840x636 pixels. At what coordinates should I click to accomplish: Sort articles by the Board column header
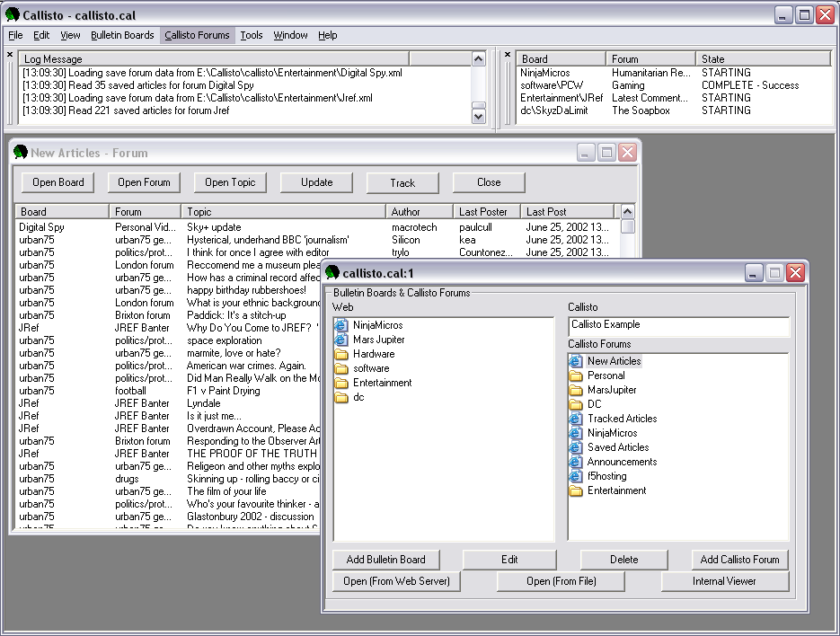(62, 212)
